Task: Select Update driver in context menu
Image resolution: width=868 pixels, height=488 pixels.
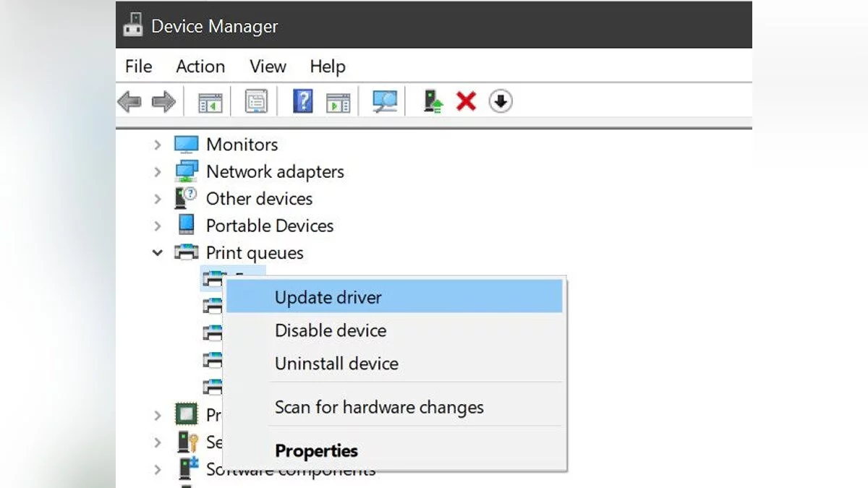Action: (328, 297)
